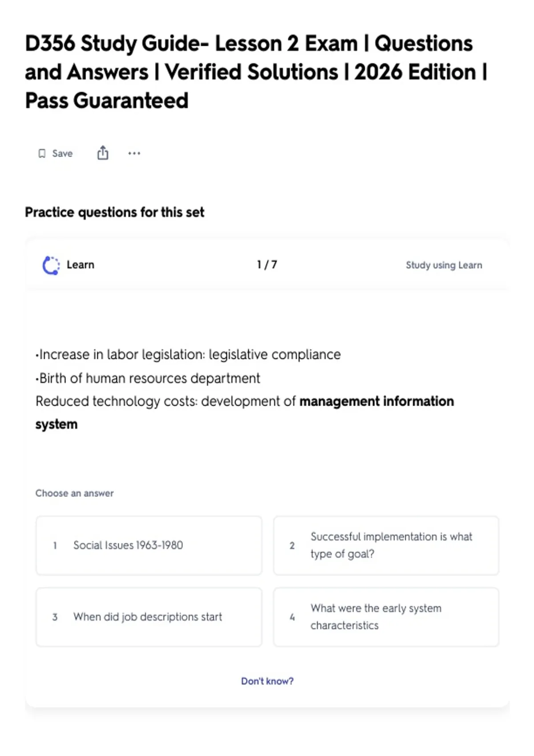This screenshot has width=534, height=756.
Task: Select answer Social Issues 1963-1980
Action: (149, 546)
